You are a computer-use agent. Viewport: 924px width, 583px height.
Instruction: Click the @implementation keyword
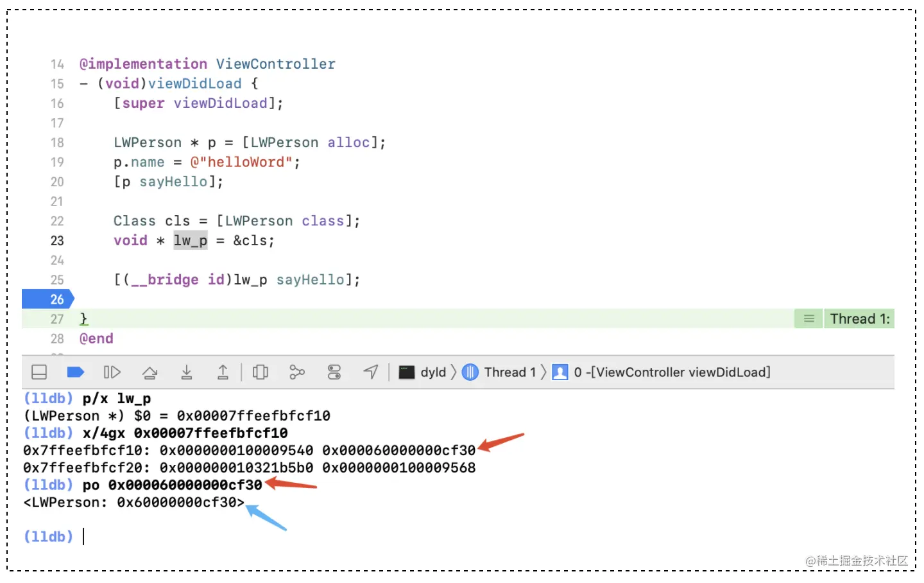tap(143, 64)
